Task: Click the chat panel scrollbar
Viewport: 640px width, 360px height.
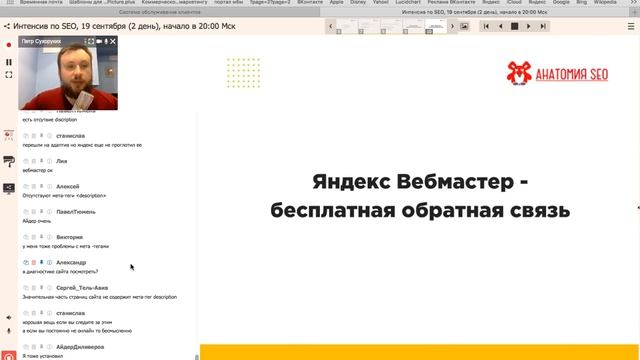Action: 196,357
